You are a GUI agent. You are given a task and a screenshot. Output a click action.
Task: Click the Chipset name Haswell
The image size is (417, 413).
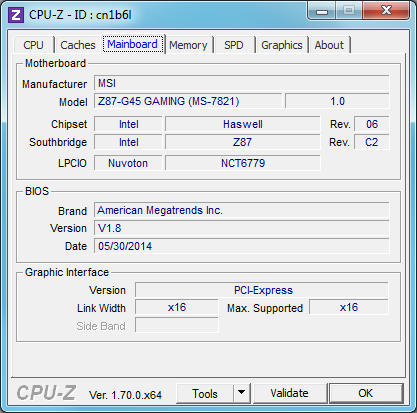[243, 124]
